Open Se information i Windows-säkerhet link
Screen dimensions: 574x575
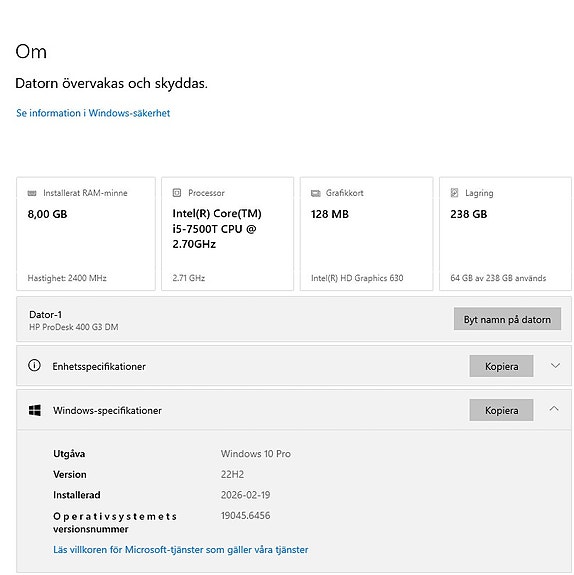click(93, 113)
